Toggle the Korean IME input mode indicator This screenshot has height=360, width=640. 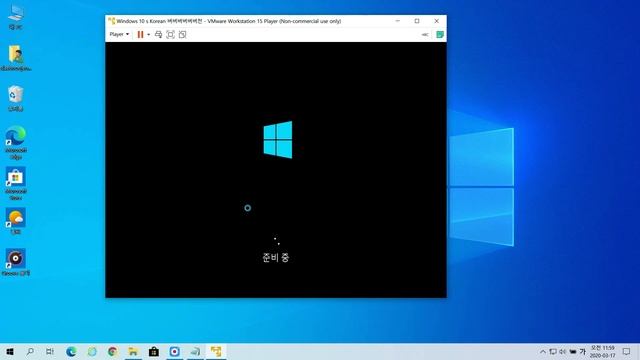(582, 351)
